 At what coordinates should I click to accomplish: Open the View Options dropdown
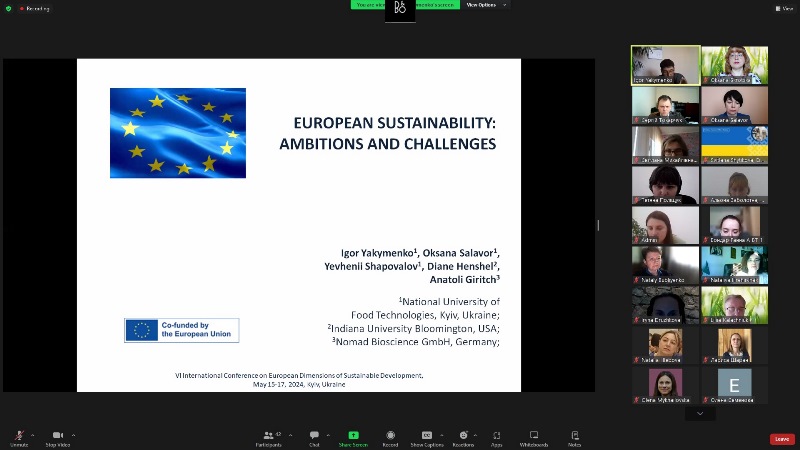pyautogui.click(x=485, y=5)
